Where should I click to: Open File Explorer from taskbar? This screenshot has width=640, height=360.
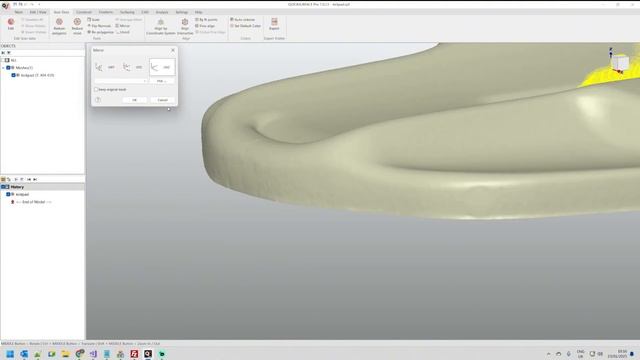click(65, 354)
